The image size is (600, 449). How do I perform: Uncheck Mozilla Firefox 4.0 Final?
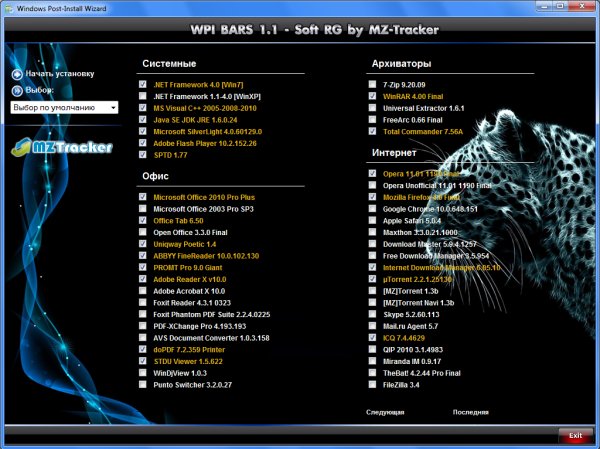(372, 197)
